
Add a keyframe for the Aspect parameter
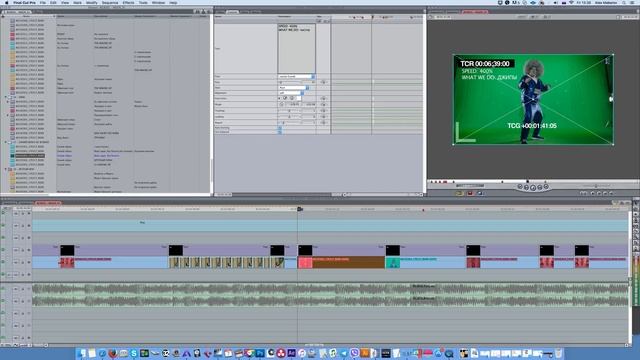pos(323,122)
